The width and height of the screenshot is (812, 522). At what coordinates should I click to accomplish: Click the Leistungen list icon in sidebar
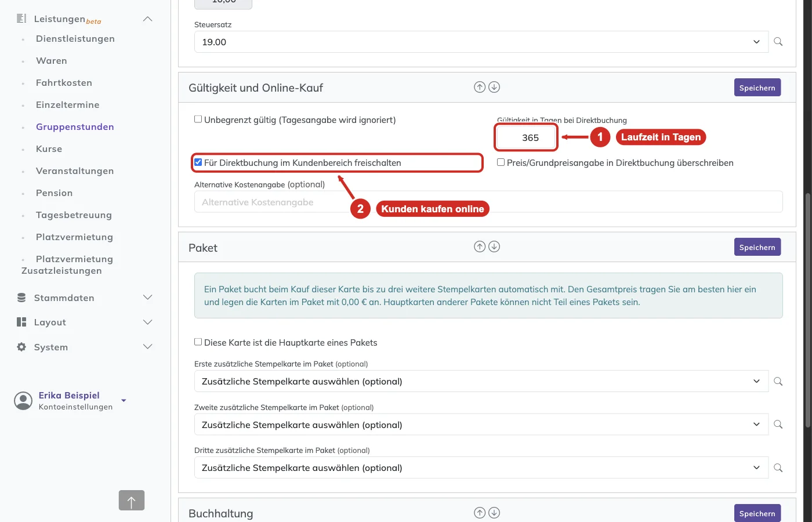click(21, 19)
